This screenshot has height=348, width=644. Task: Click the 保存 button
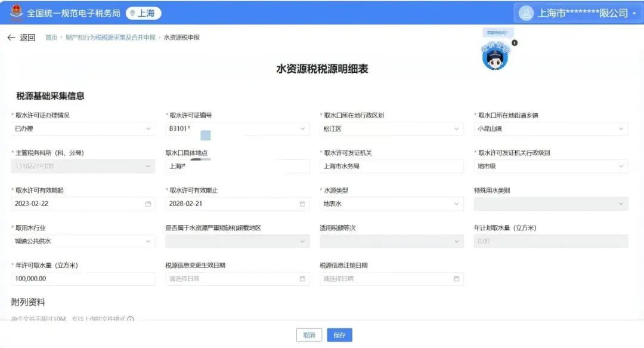[340, 335]
